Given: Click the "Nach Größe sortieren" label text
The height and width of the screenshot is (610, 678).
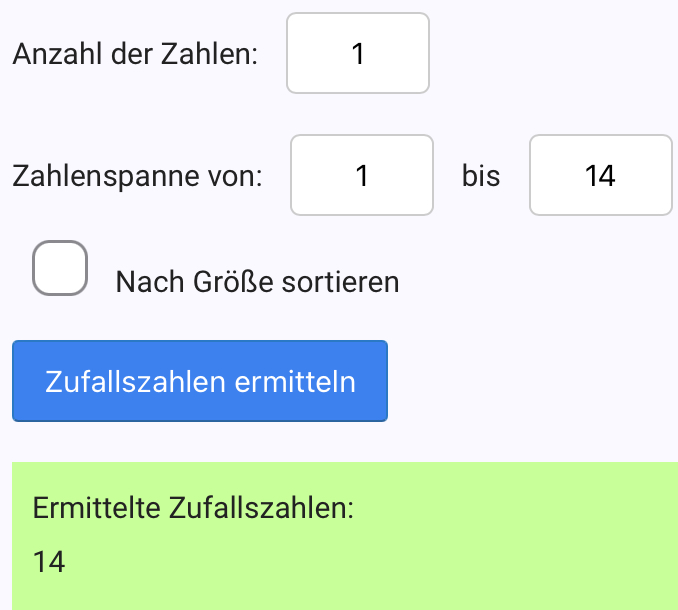Looking at the screenshot, I should click(257, 282).
